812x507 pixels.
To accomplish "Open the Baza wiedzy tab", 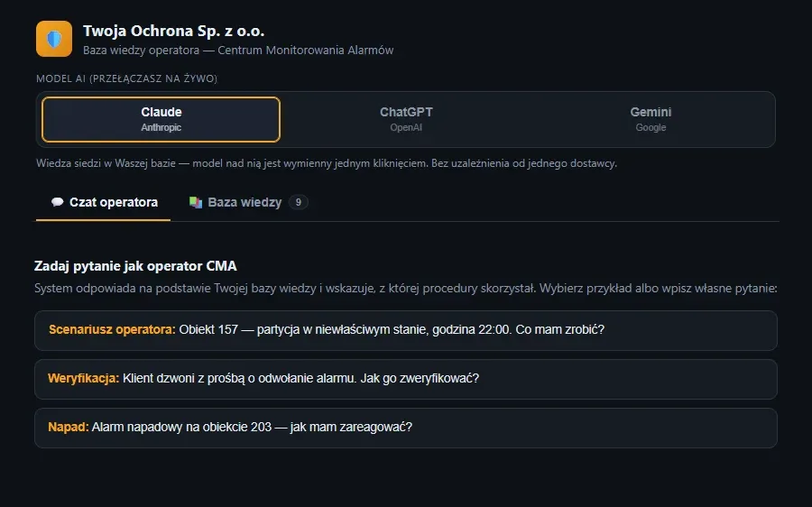I will click(x=248, y=202).
